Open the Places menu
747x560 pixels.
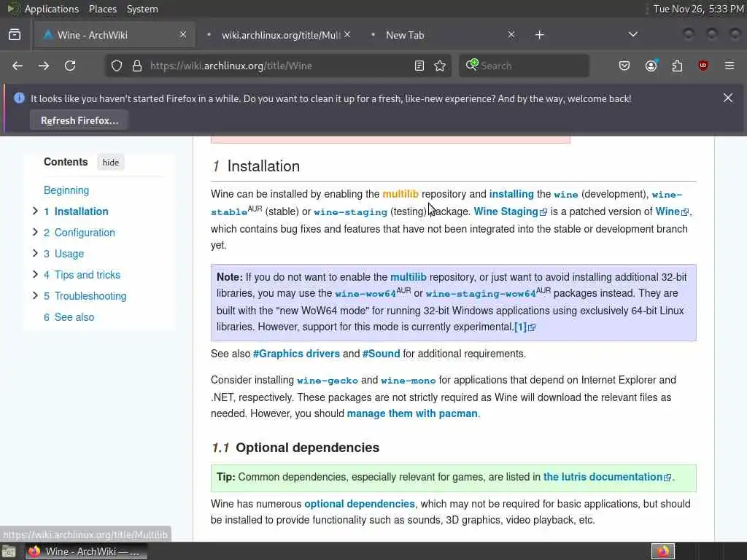(103, 9)
